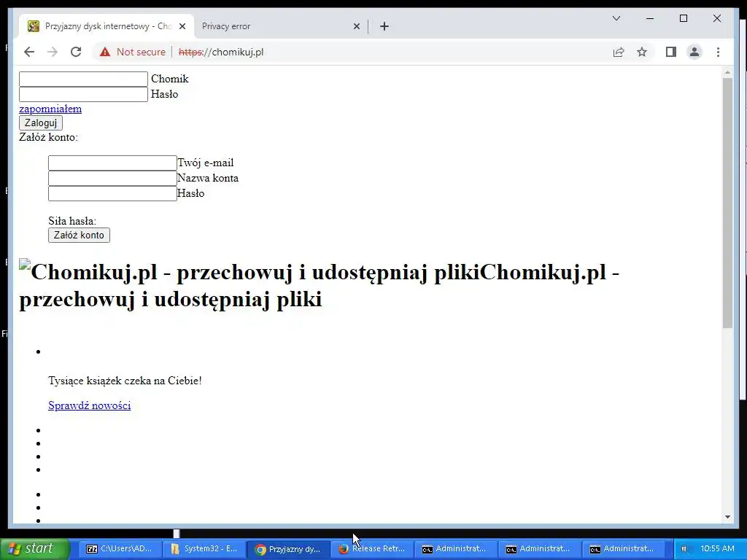
Task: Click the chomikuj.pl address bar URL
Action: [x=221, y=52]
